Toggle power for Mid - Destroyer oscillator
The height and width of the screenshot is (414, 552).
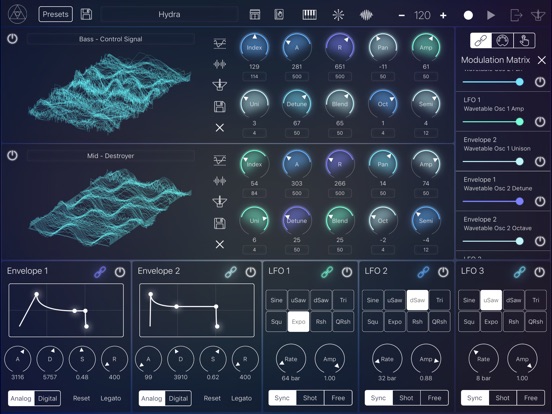point(12,155)
